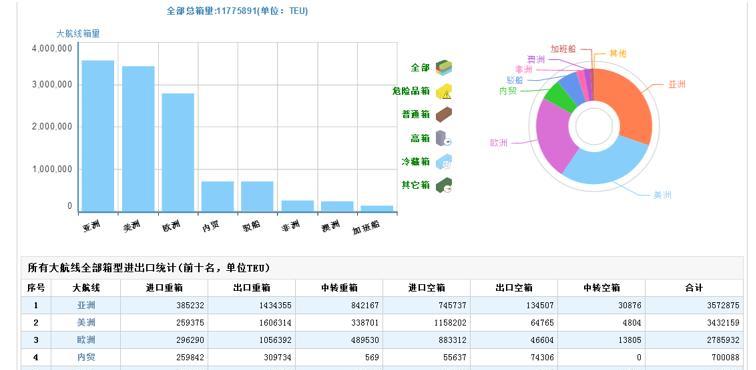Click the 中转空箱 column header
This screenshot has height=370, width=756.
tap(602, 288)
